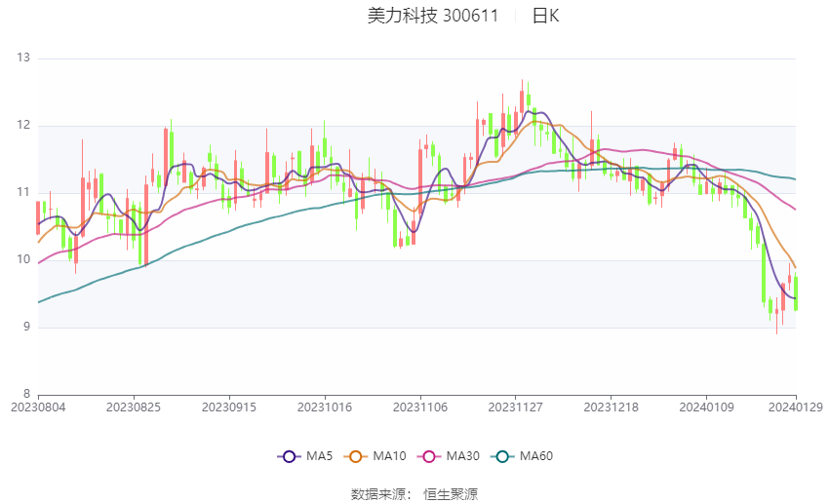Toggle the MA60 legend series
The height and width of the screenshot is (504, 829).
pos(522,456)
